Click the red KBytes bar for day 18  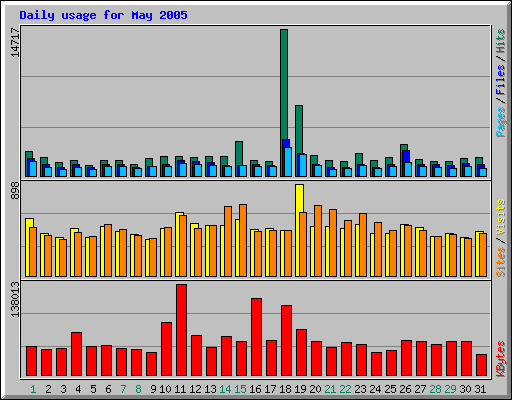pyautogui.click(x=286, y=340)
